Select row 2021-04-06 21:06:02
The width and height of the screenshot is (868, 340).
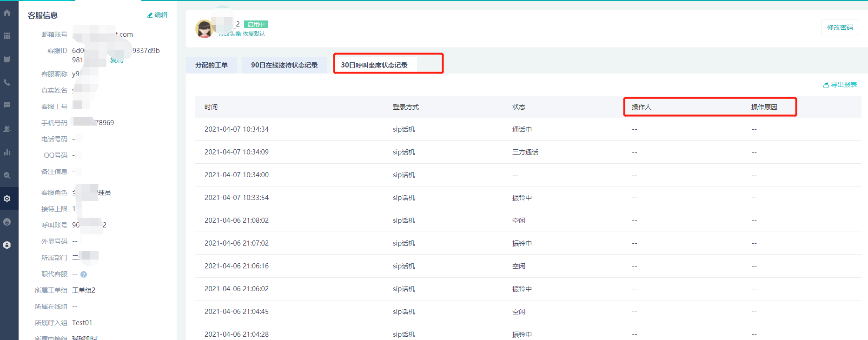pyautogui.click(x=528, y=289)
